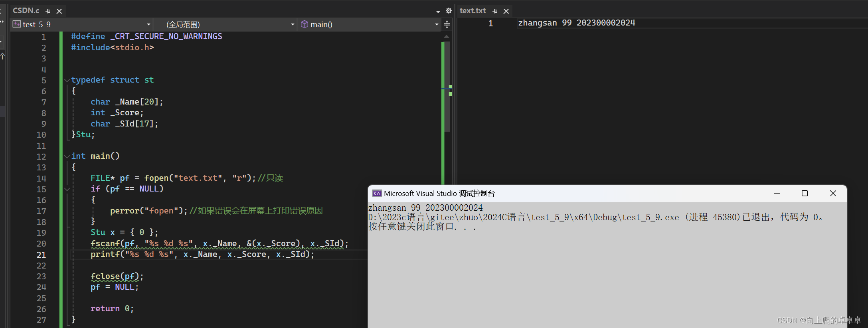
Task: Click 'int _Score;' member declaration
Action: [117, 113]
